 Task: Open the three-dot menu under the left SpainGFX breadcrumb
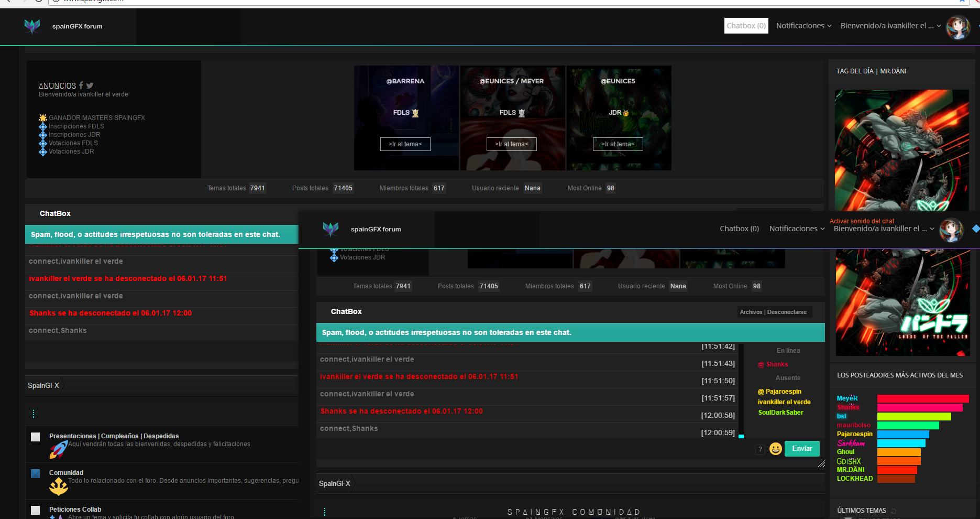click(34, 414)
